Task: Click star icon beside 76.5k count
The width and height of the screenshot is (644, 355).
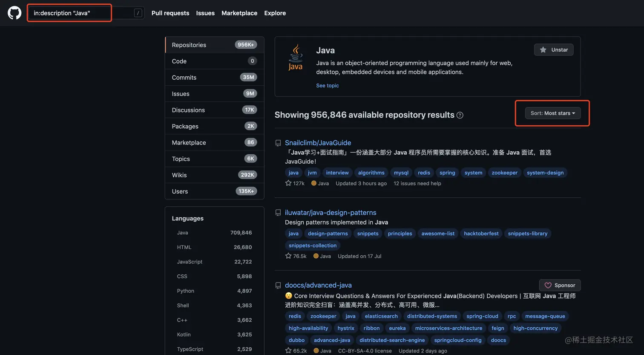Action: [x=288, y=256]
